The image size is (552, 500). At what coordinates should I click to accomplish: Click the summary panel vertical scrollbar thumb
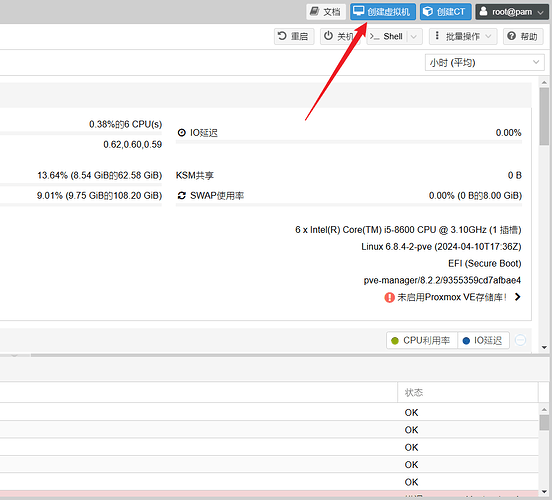coord(544,116)
